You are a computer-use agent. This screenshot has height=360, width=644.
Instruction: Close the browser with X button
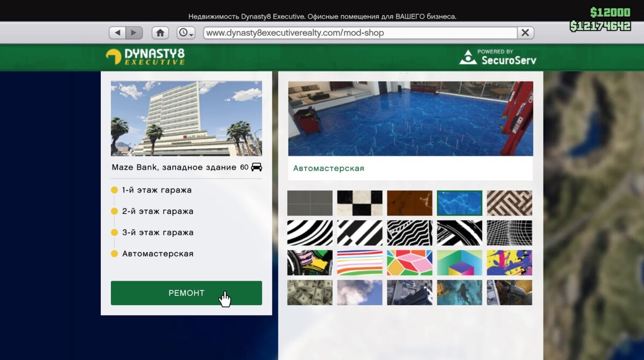click(525, 33)
